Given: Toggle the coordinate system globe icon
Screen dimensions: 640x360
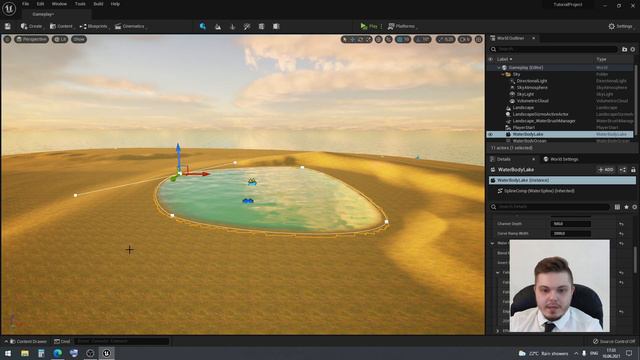Looking at the screenshot, I should (379, 39).
